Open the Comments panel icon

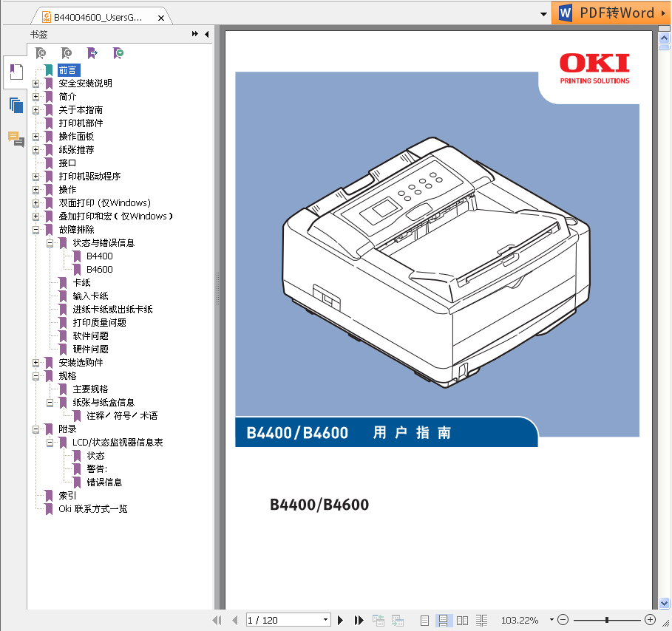[16, 139]
